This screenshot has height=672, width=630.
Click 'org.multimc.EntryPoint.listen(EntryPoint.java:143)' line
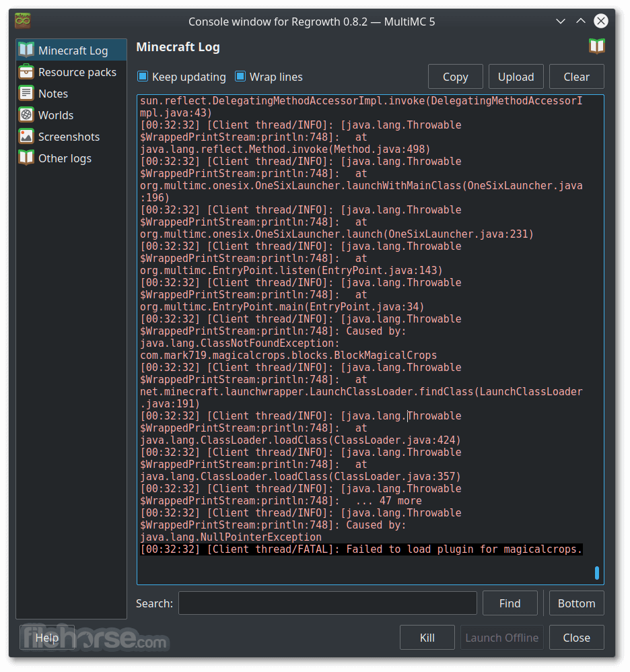pos(291,271)
